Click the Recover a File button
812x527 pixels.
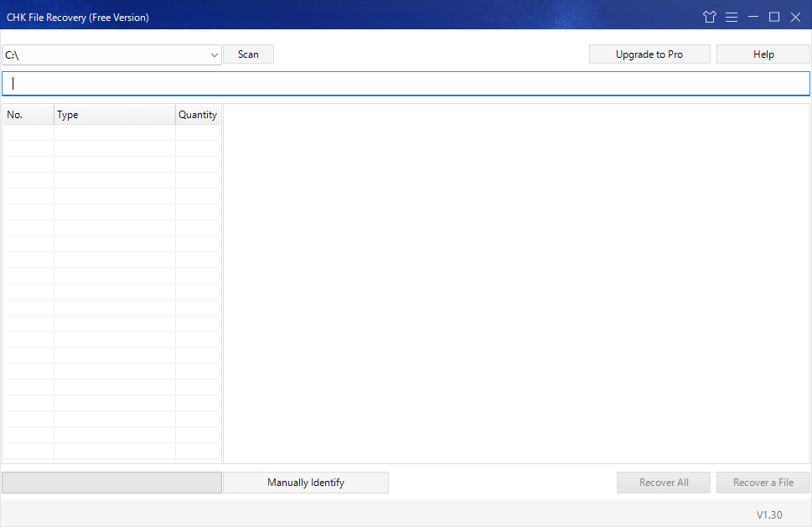(x=763, y=483)
